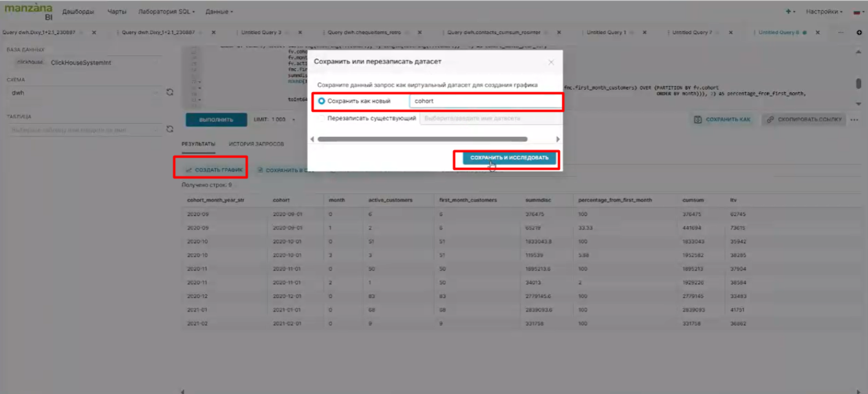Click the dialog horizontal scrollbar thumb
868x394 pixels.
coord(422,139)
